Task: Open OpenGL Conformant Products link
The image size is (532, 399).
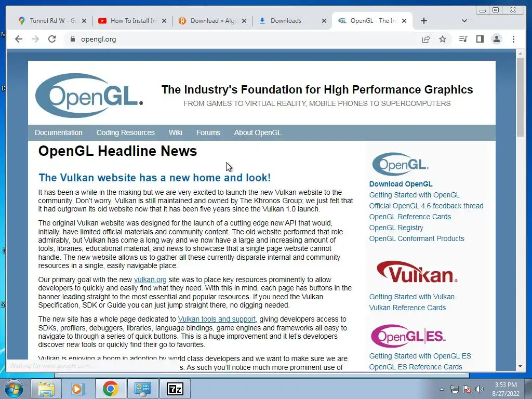Action: click(x=417, y=238)
